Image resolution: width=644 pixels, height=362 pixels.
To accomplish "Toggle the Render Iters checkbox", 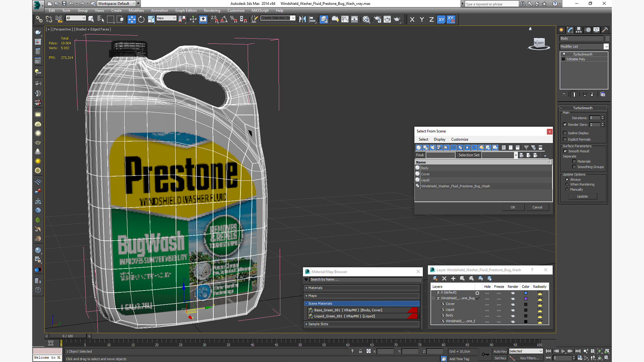I will tap(565, 124).
